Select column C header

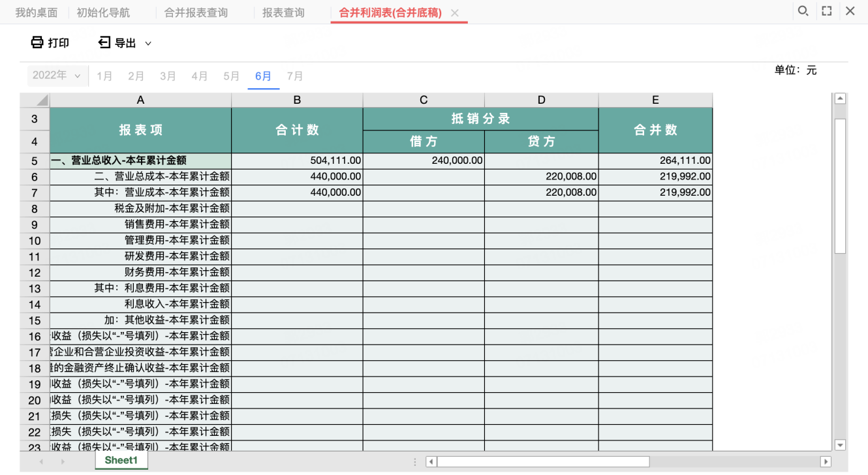coord(424,100)
